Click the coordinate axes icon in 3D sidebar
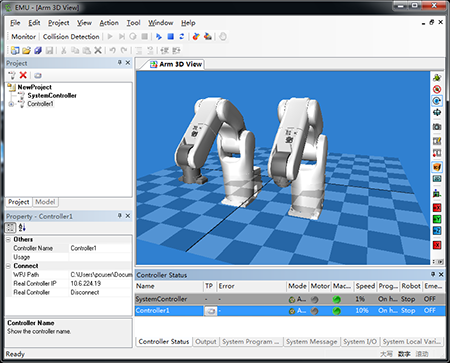450x363 pixels. click(437, 193)
